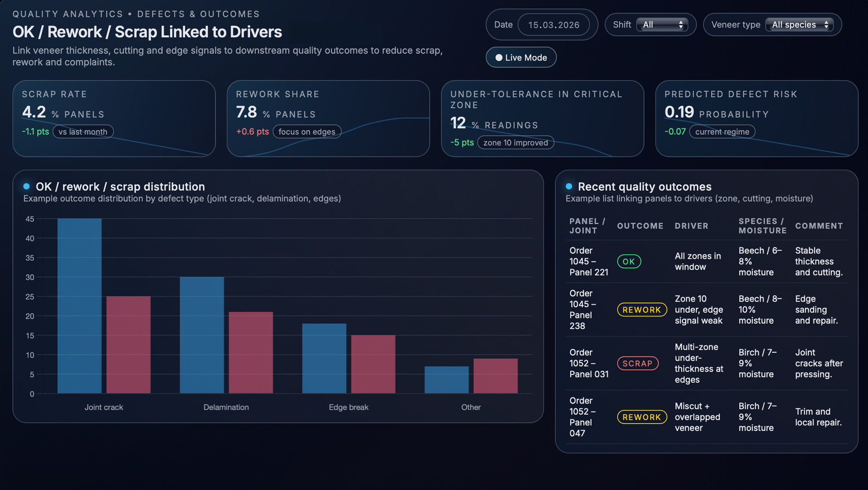This screenshot has height=490, width=868.
Task: Click the blue dot beside Recent quality outcomes
Action: point(569,187)
